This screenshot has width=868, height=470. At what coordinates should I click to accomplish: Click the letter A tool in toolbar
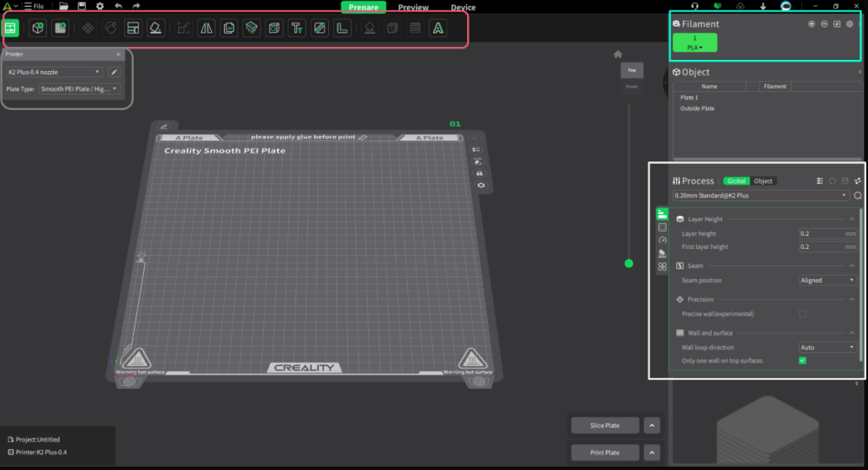tap(437, 29)
